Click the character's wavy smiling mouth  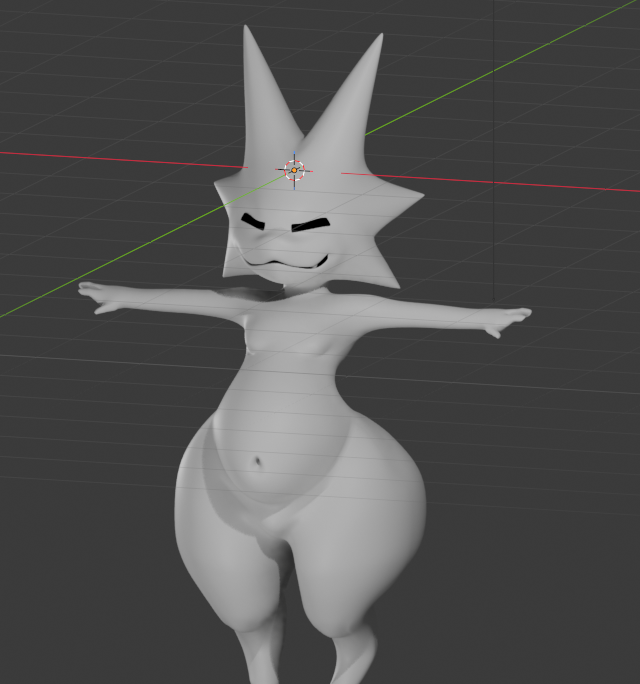[x=284, y=262]
